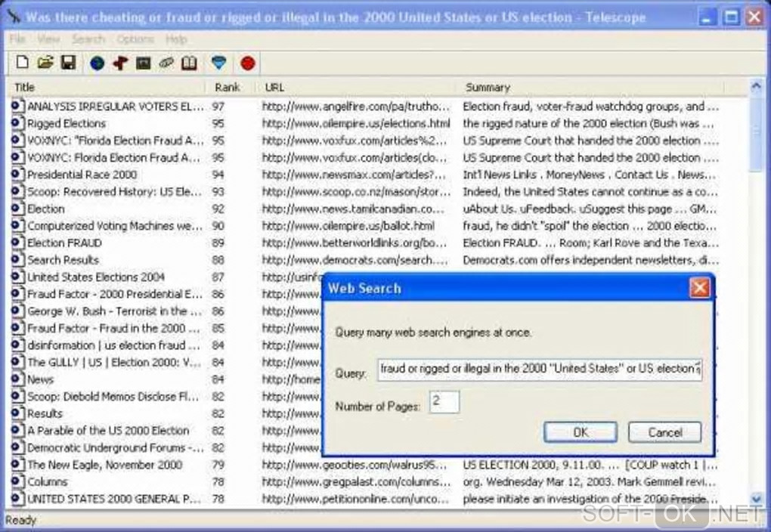The width and height of the screenshot is (771, 532).
Task: Open the View menu
Action: (48, 39)
